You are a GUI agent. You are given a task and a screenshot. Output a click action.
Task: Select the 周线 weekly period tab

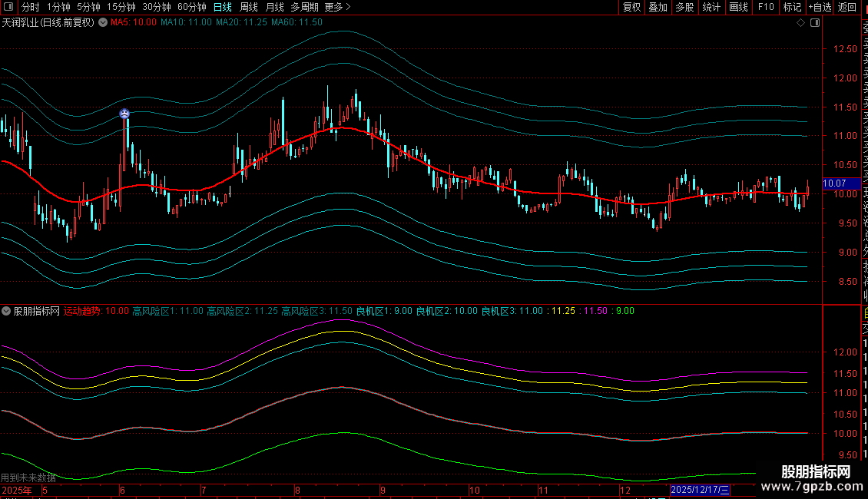pos(249,7)
